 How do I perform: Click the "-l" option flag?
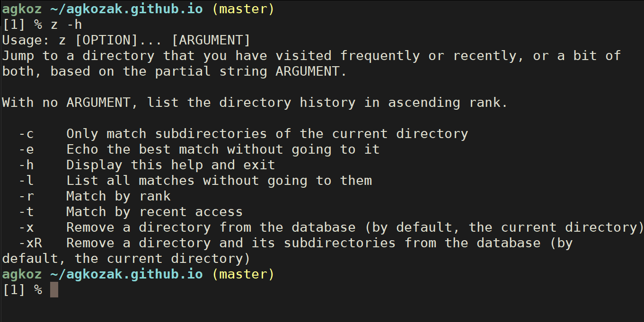pyautogui.click(x=26, y=181)
